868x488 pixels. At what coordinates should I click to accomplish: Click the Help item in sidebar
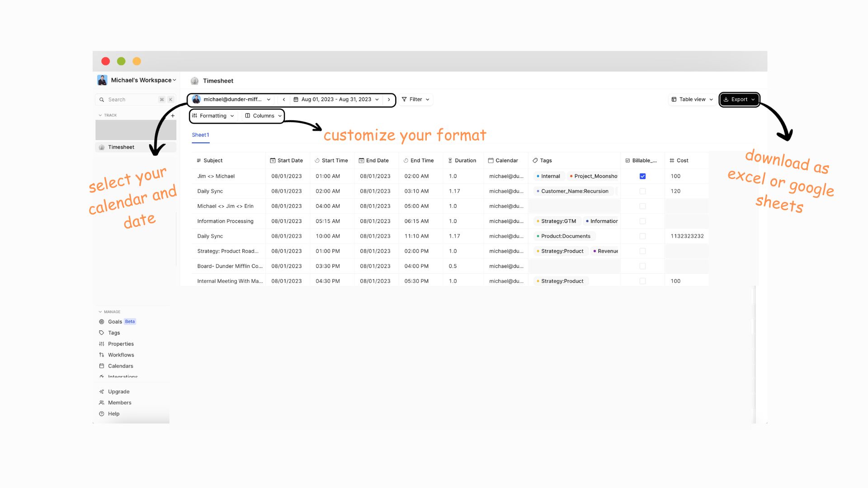tap(113, 414)
